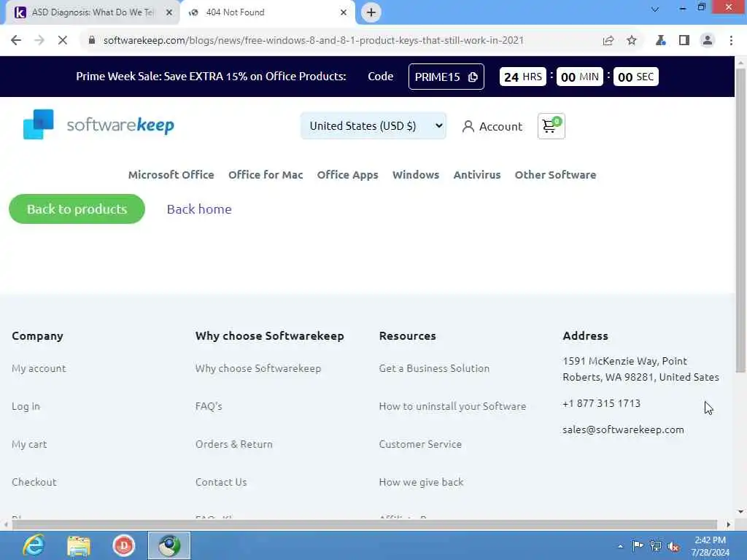Follow the Back home link

(199, 209)
